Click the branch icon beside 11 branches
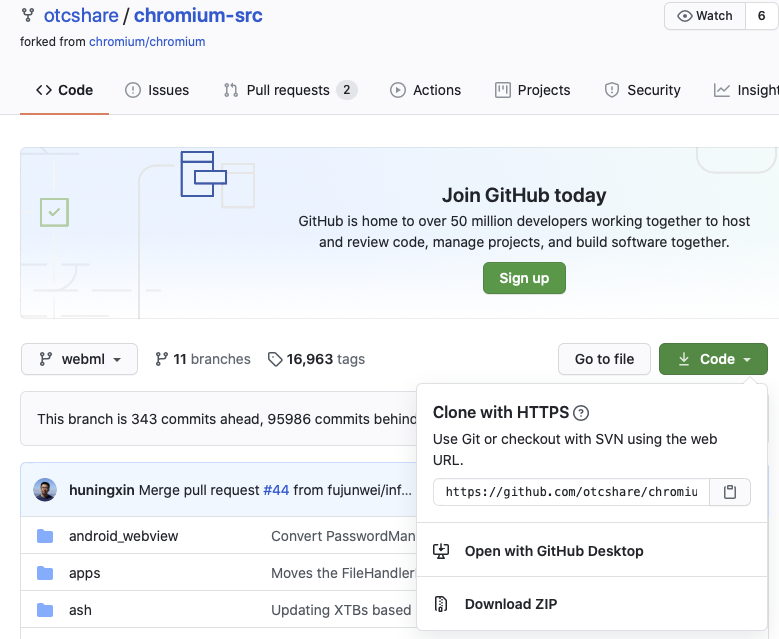Viewport: 779px width, 639px height. (161, 359)
